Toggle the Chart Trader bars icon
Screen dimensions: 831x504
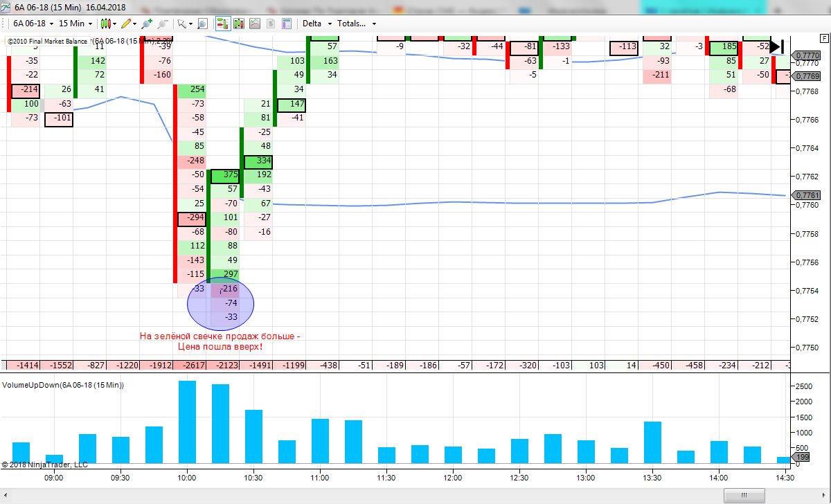tap(223, 23)
